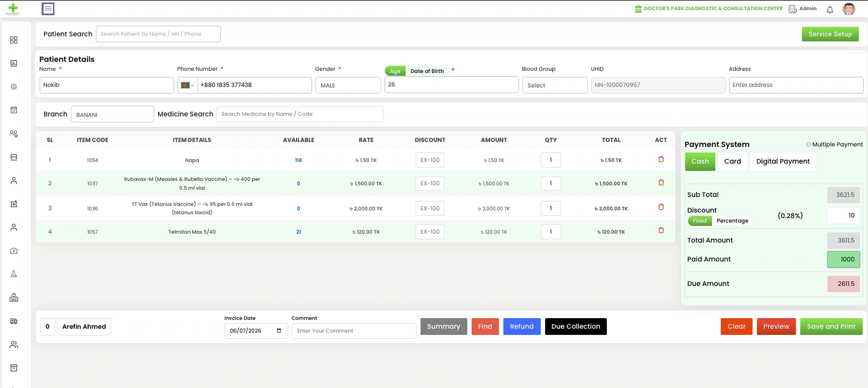Open the prescription plus sidebar icon
Image resolution: width=868 pixels, height=388 pixels.
coord(14,204)
